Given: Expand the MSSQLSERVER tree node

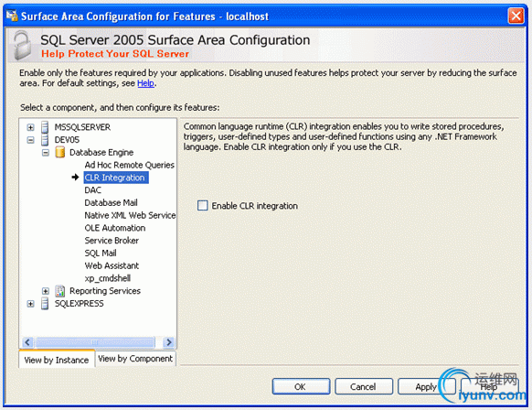Looking at the screenshot, I should point(30,127).
